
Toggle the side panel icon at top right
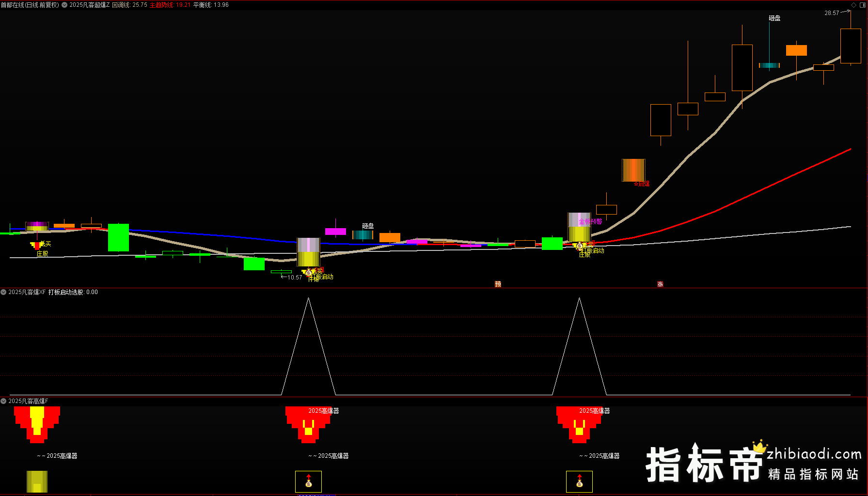(863, 5)
